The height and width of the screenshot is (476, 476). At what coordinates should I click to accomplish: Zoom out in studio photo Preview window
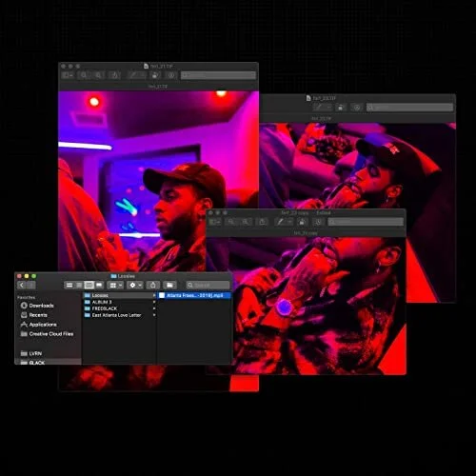(x=84, y=75)
